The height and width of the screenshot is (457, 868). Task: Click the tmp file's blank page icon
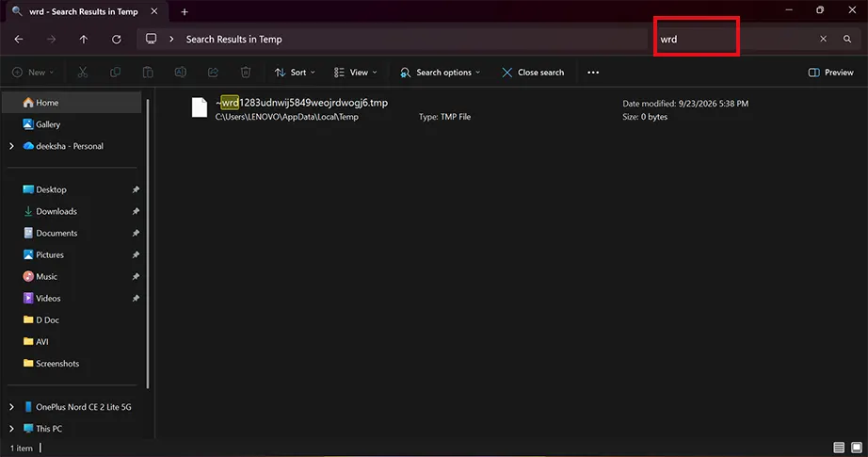tap(200, 107)
